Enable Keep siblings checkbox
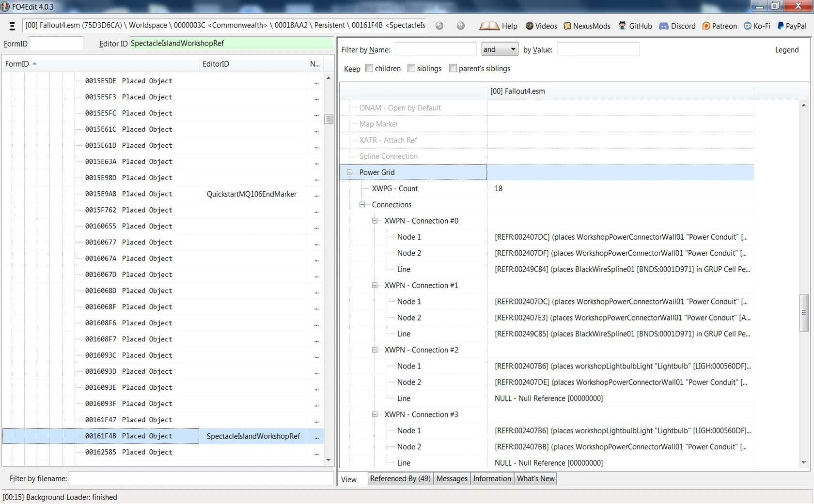The height and width of the screenshot is (504, 814). [411, 68]
